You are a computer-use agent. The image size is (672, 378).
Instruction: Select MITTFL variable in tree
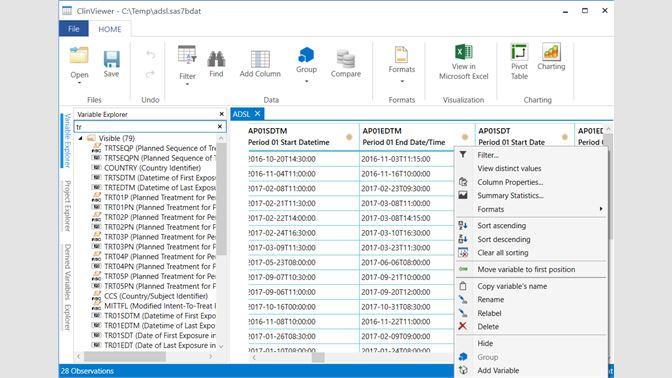160,306
